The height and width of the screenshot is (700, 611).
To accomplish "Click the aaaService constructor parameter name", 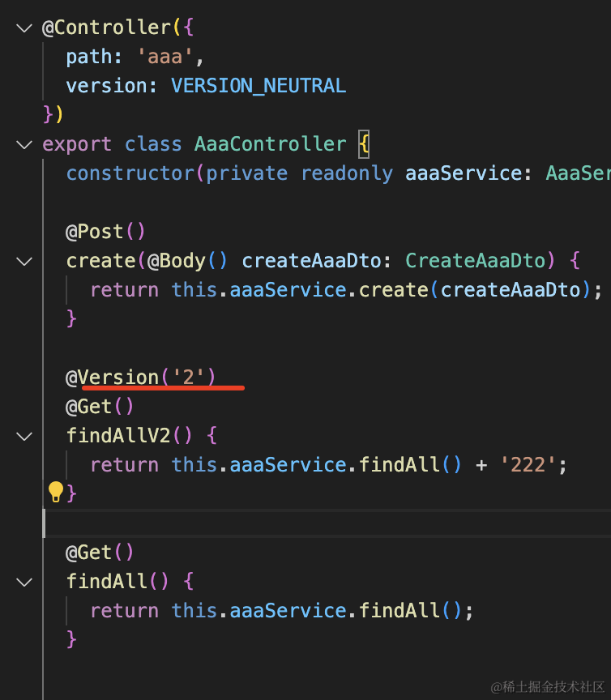I will click(463, 173).
